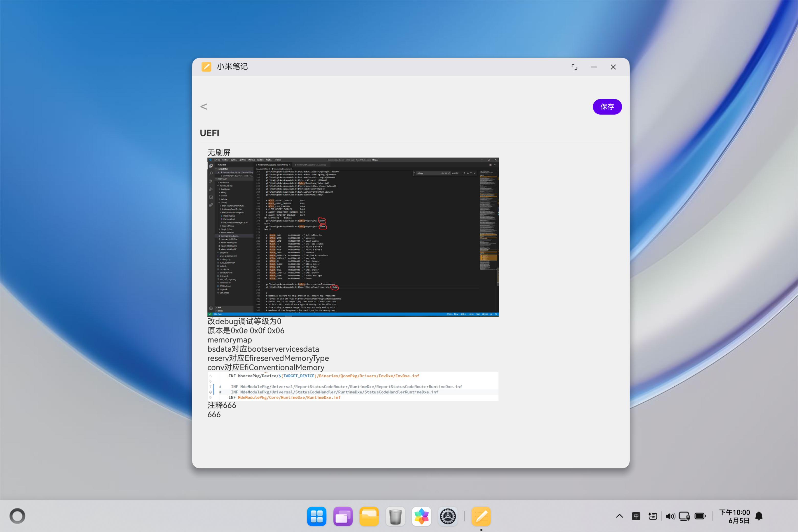This screenshot has width=798, height=532.
Task: Click the memorymap text line
Action: tap(230, 340)
